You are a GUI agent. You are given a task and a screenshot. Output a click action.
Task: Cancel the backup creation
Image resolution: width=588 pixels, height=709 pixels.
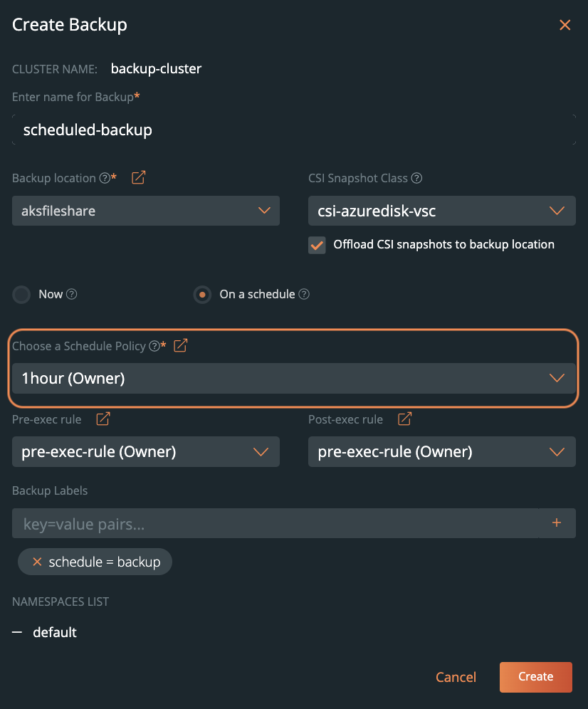456,677
